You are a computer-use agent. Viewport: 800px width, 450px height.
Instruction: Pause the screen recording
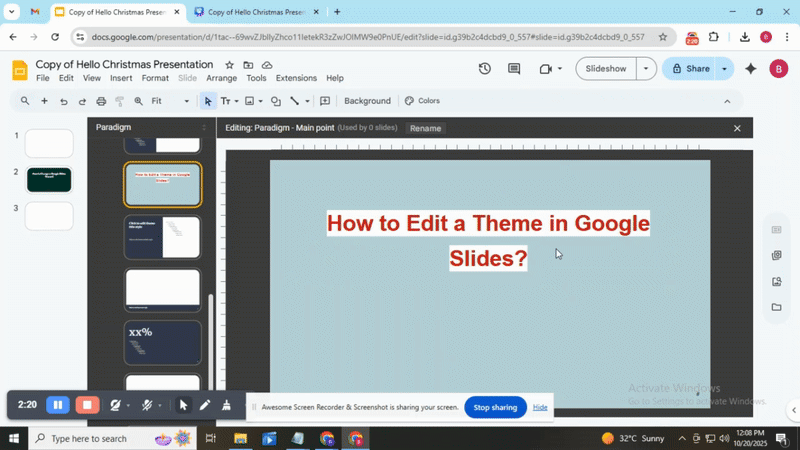(58, 405)
